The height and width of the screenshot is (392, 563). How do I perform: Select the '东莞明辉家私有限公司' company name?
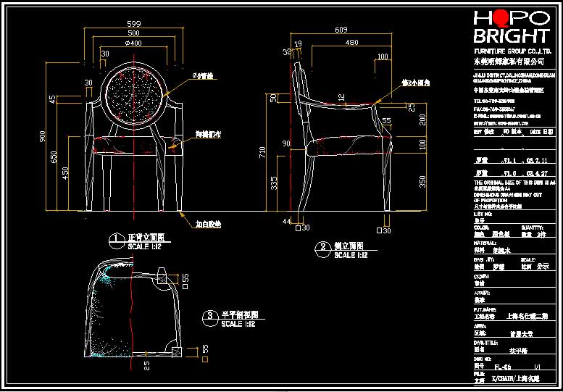[x=509, y=62]
